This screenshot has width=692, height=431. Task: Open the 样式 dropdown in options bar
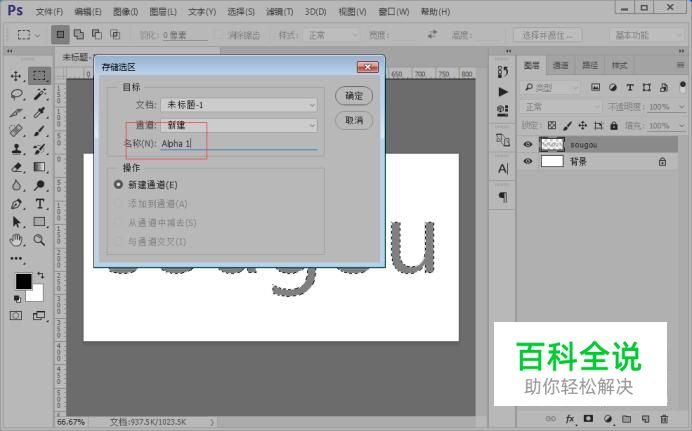point(331,35)
